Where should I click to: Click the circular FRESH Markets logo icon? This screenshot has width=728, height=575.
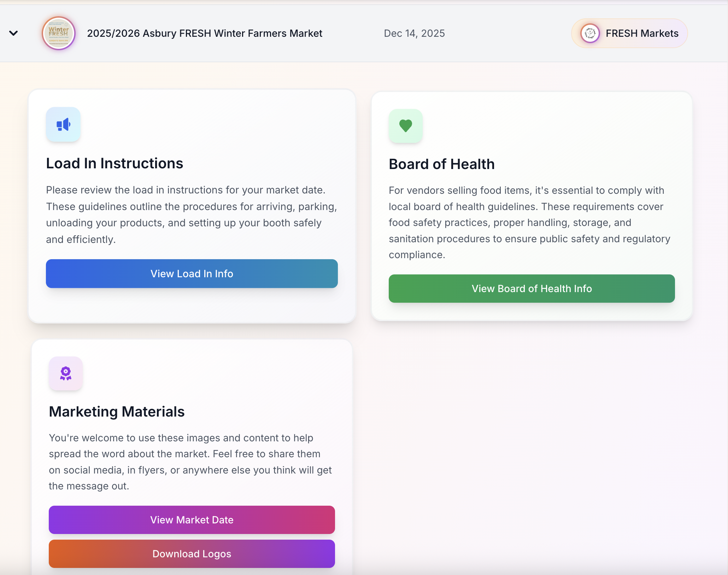[x=590, y=33]
